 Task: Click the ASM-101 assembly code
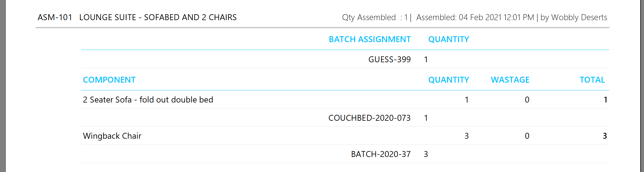click(55, 17)
